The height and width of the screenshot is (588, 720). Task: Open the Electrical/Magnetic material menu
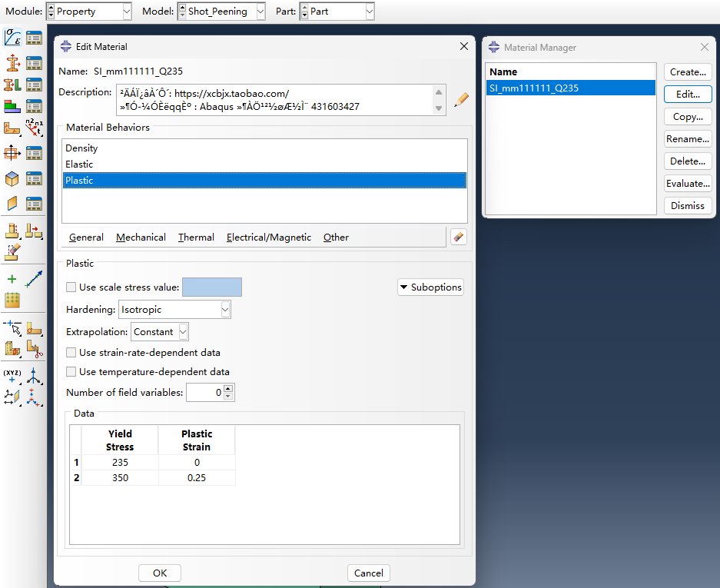click(x=269, y=237)
